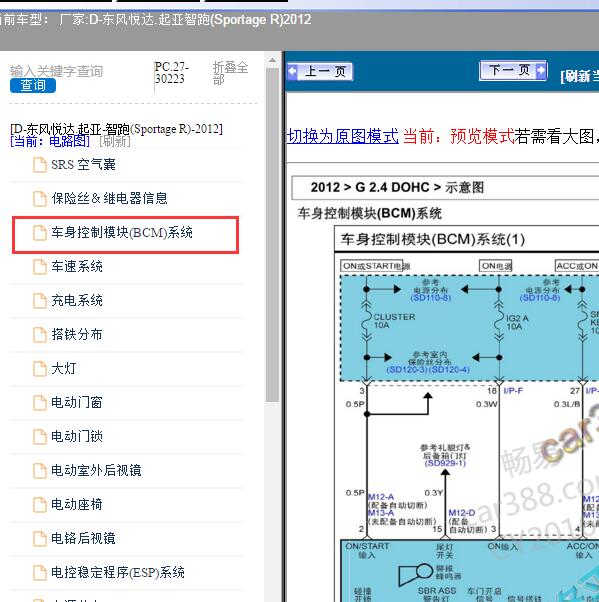Click the BCM wiring diagram image

coord(467,414)
